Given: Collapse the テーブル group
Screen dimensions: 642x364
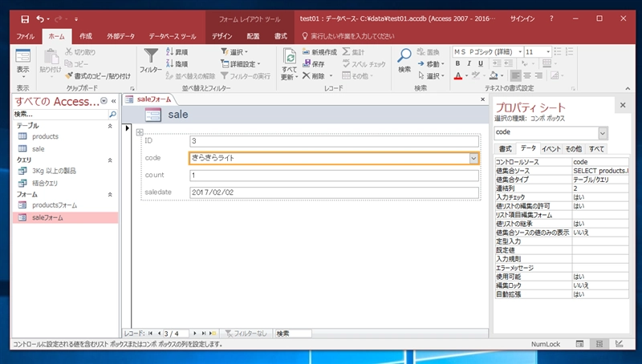Looking at the screenshot, I should (x=110, y=126).
